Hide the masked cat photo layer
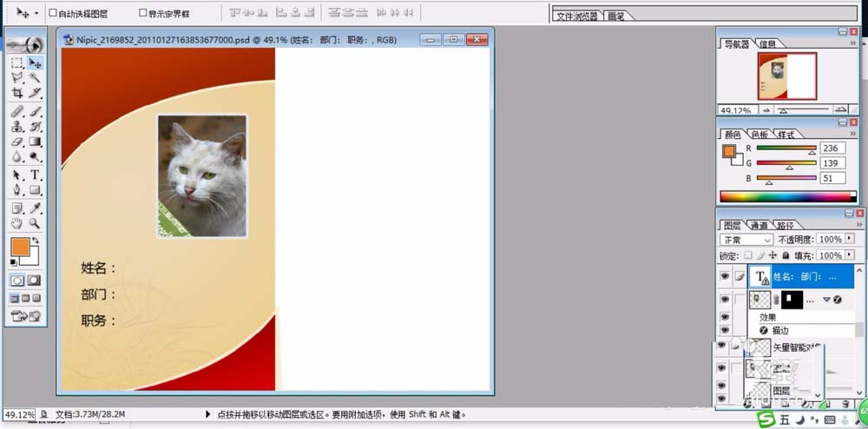 tap(724, 299)
